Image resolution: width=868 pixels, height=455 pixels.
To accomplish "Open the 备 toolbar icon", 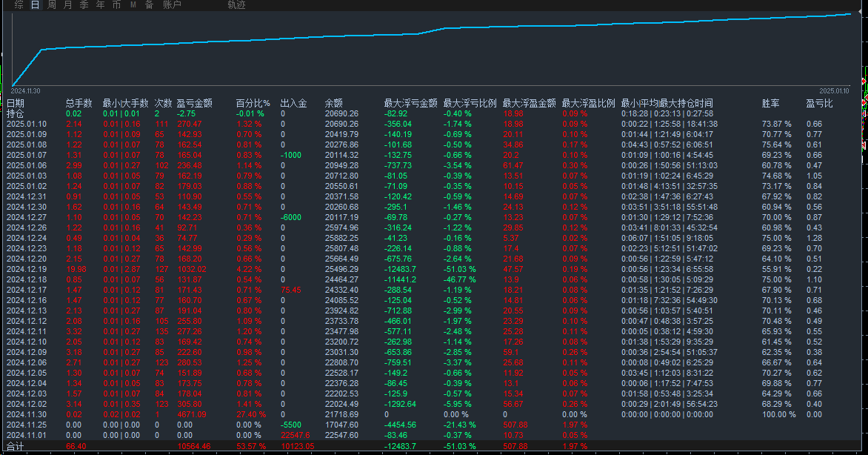I will pyautogui.click(x=150, y=4).
